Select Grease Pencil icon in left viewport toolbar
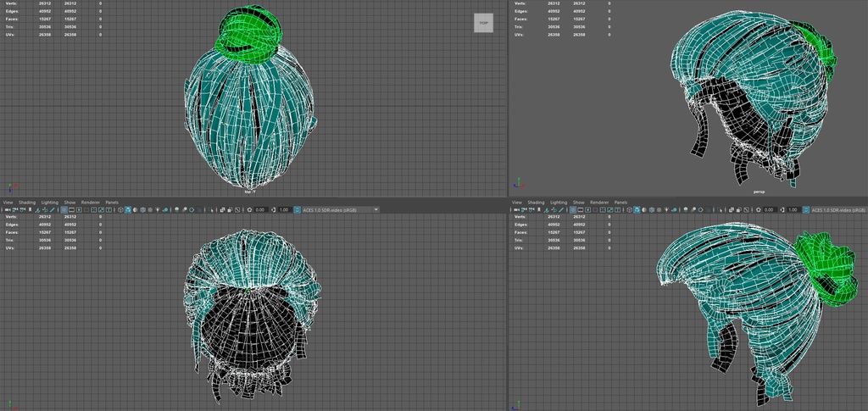Screen dimensions: 868x411 click(52, 209)
